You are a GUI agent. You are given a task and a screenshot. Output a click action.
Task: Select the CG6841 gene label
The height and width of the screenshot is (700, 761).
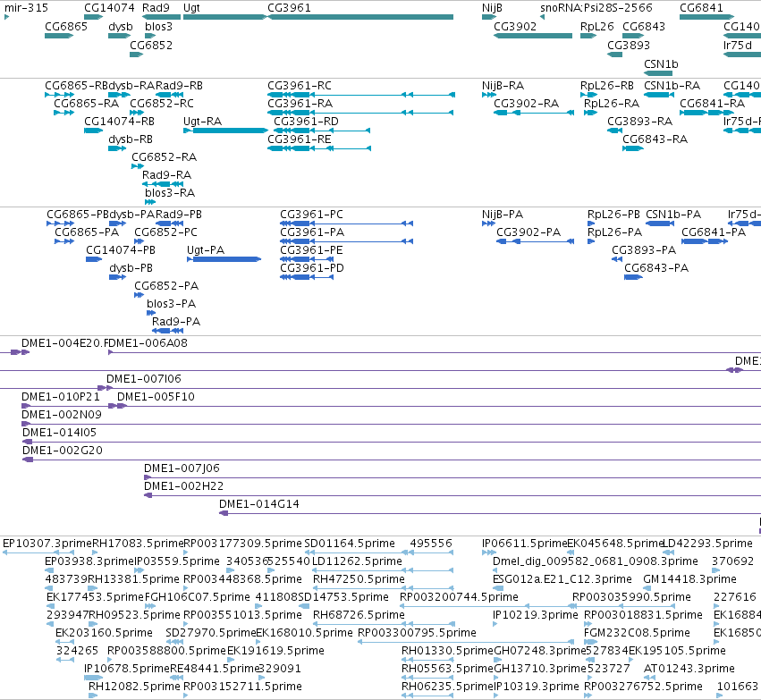click(701, 8)
